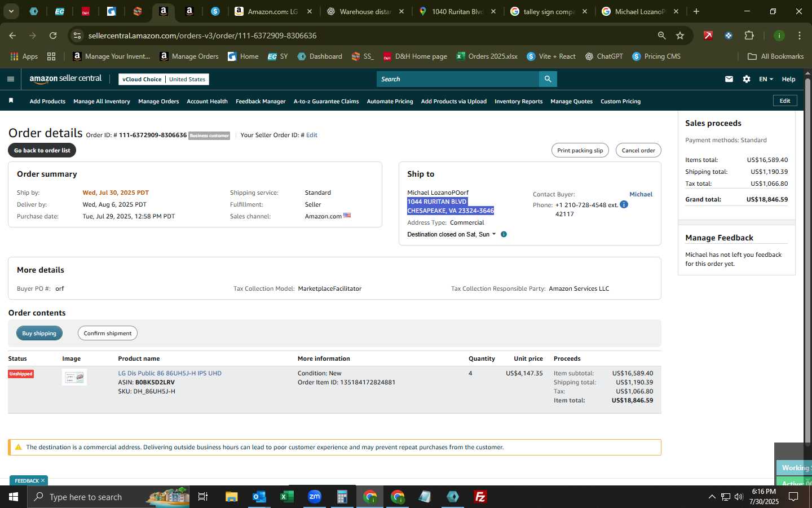Click the Windows taskbar search box
Image resolution: width=812 pixels, height=508 pixels.
click(109, 497)
